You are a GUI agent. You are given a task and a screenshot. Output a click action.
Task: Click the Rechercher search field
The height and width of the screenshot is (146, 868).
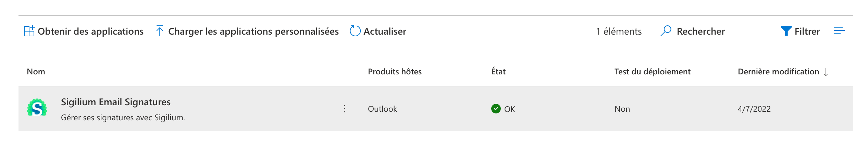click(700, 32)
